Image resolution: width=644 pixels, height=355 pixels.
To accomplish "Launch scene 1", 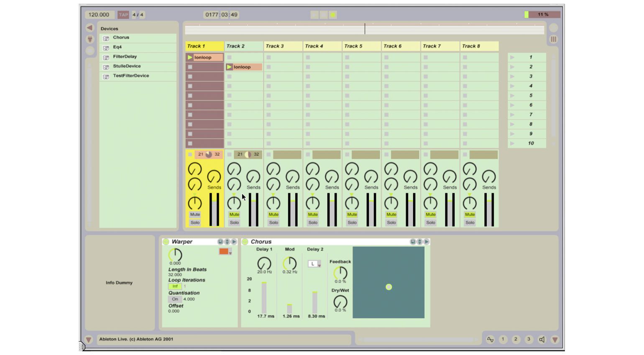I will (x=512, y=57).
